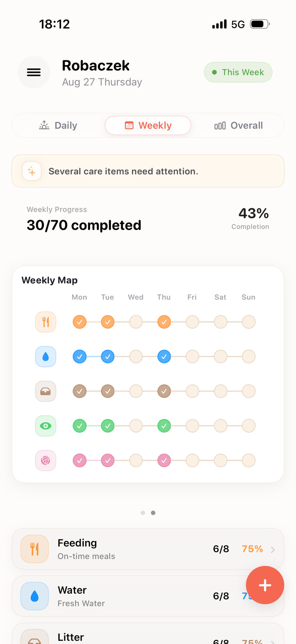
Task: Open the This Week period selector
Action: [x=238, y=72]
